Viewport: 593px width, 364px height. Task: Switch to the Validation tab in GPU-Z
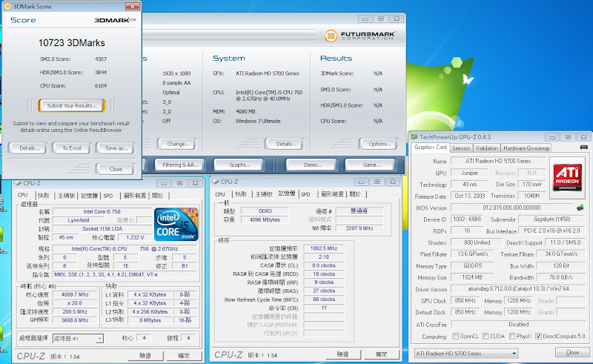pos(487,148)
